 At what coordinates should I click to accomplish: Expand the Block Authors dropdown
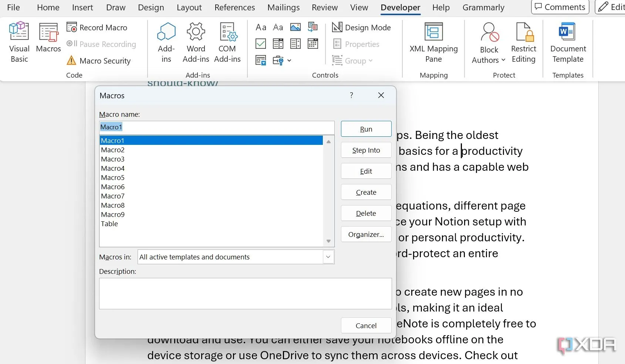point(503,60)
